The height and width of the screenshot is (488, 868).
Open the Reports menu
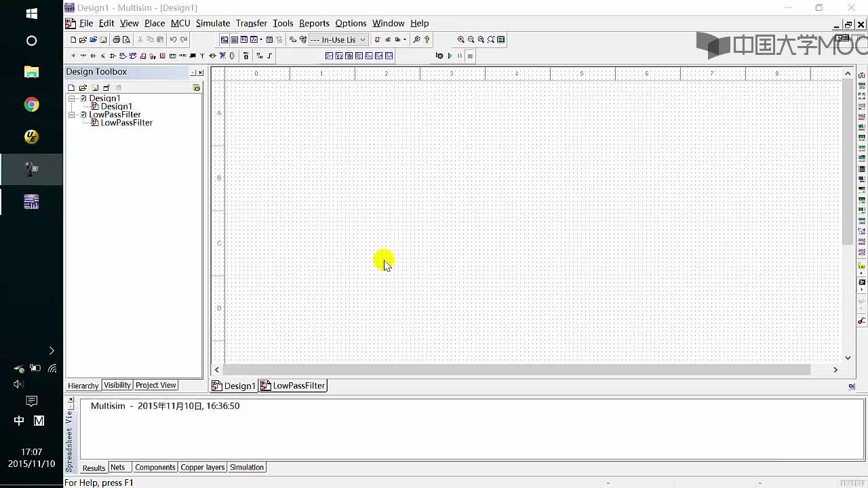[x=314, y=23]
